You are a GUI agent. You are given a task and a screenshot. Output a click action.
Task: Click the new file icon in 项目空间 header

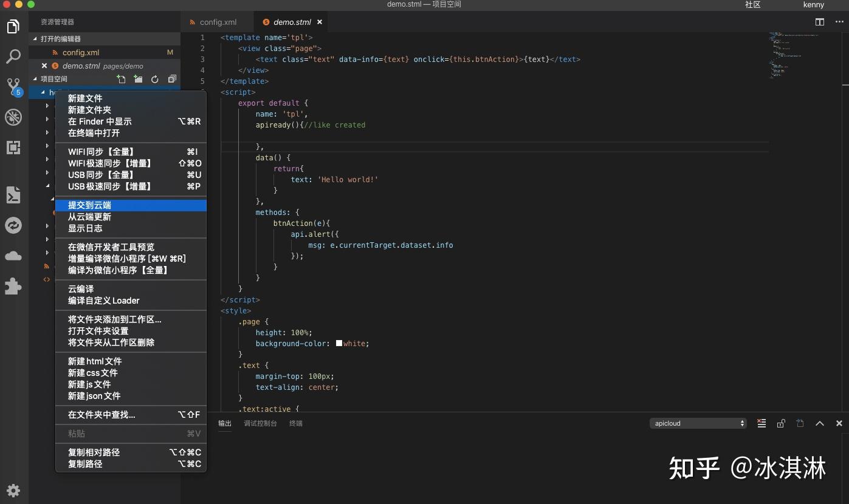[122, 79]
